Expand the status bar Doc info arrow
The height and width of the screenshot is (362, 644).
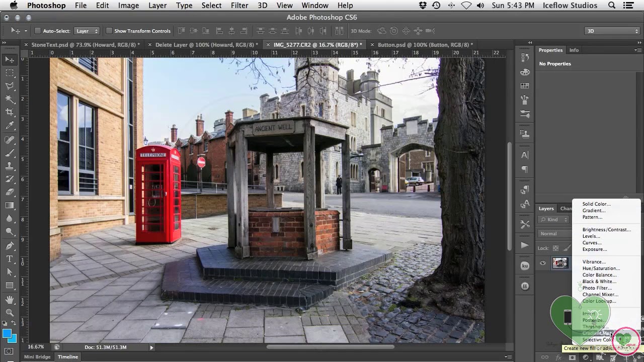(x=151, y=347)
